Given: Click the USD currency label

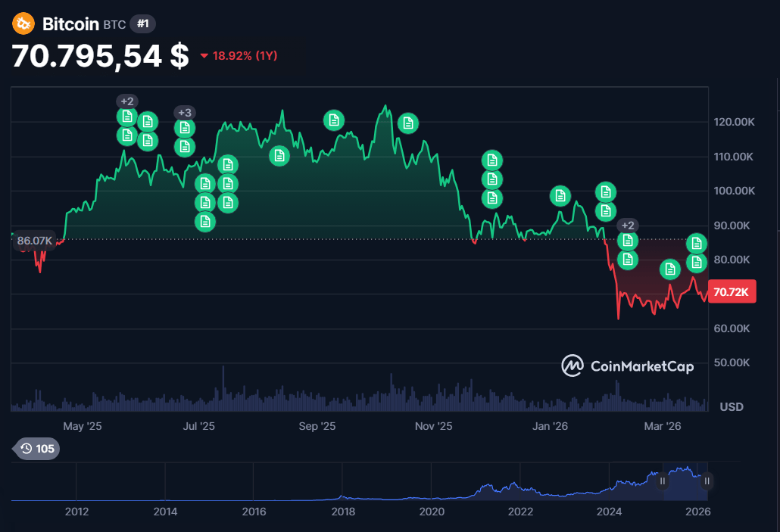Looking at the screenshot, I should pos(732,406).
